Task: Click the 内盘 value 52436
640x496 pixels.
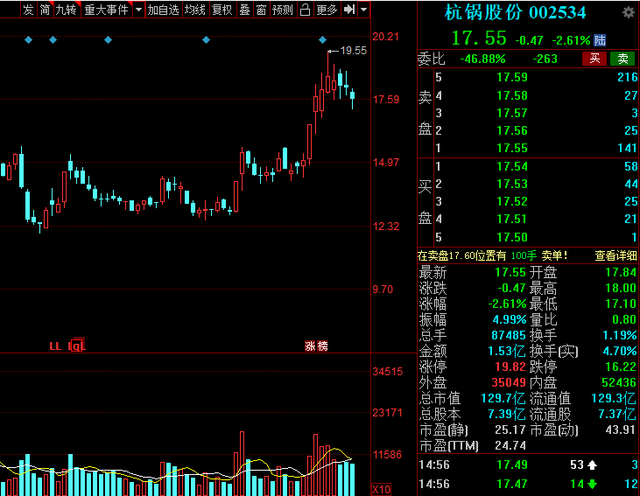Action: pyautogui.click(x=619, y=383)
